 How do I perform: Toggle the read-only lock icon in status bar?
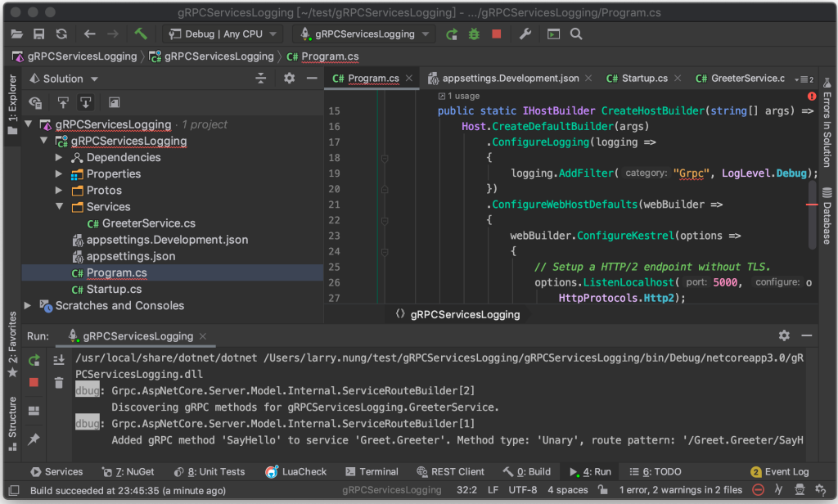pos(603,490)
